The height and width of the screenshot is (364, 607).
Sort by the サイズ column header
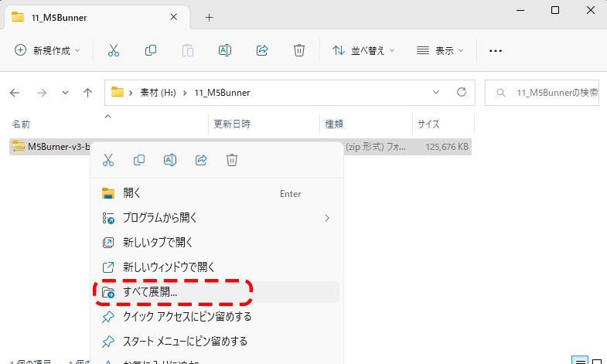pos(444,124)
